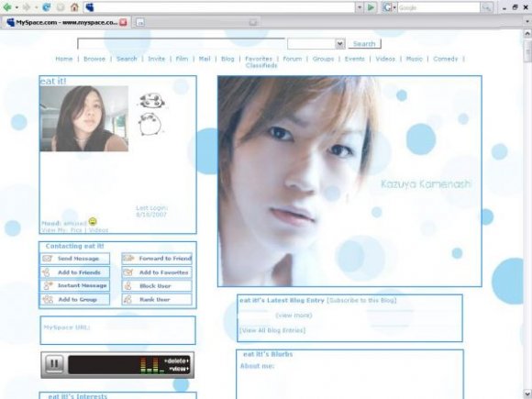
Task: Open a new tab with the blank tab icon
Action: tap(140, 22)
